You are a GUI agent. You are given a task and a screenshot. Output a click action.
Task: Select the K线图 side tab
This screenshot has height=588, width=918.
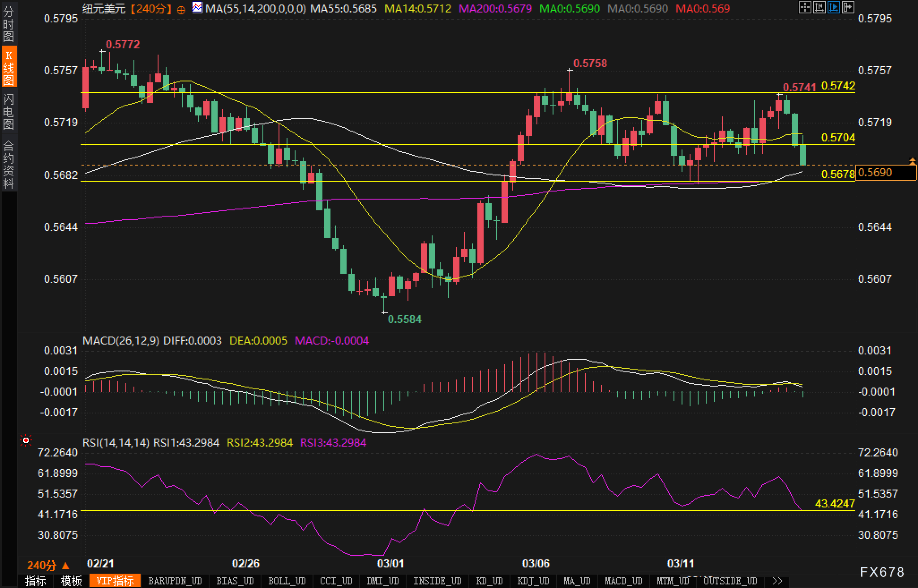(x=9, y=67)
